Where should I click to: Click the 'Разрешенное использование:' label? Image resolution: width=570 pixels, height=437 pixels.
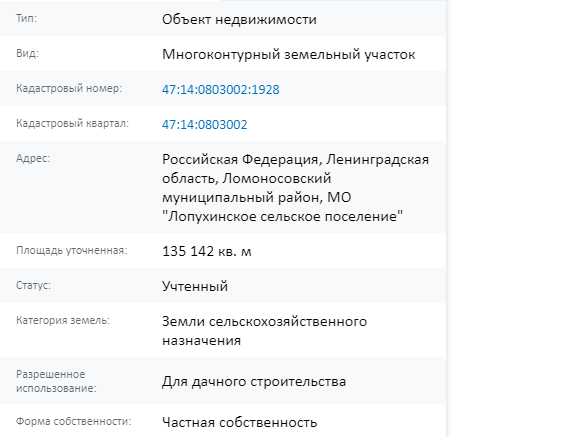point(56,381)
